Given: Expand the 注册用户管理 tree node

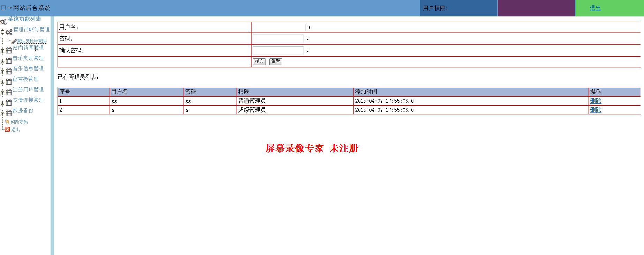Looking at the screenshot, I should coord(3,93).
